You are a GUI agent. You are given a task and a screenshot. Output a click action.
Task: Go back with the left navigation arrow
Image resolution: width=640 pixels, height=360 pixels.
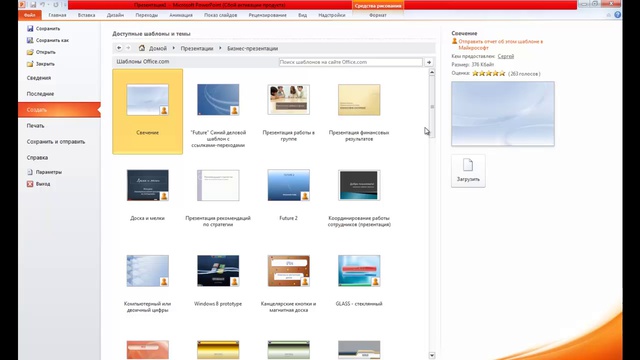pyautogui.click(x=119, y=48)
